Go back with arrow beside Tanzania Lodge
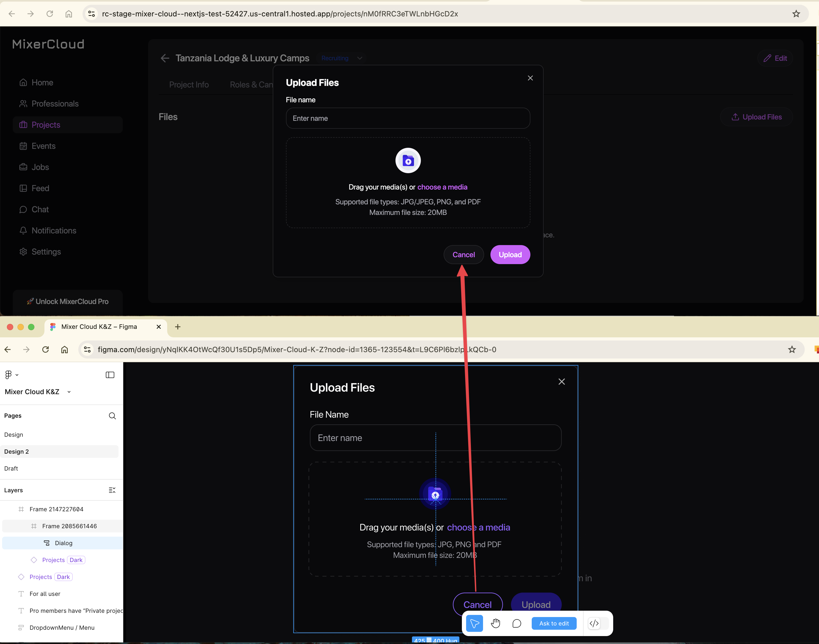The image size is (819, 644). [165, 58]
